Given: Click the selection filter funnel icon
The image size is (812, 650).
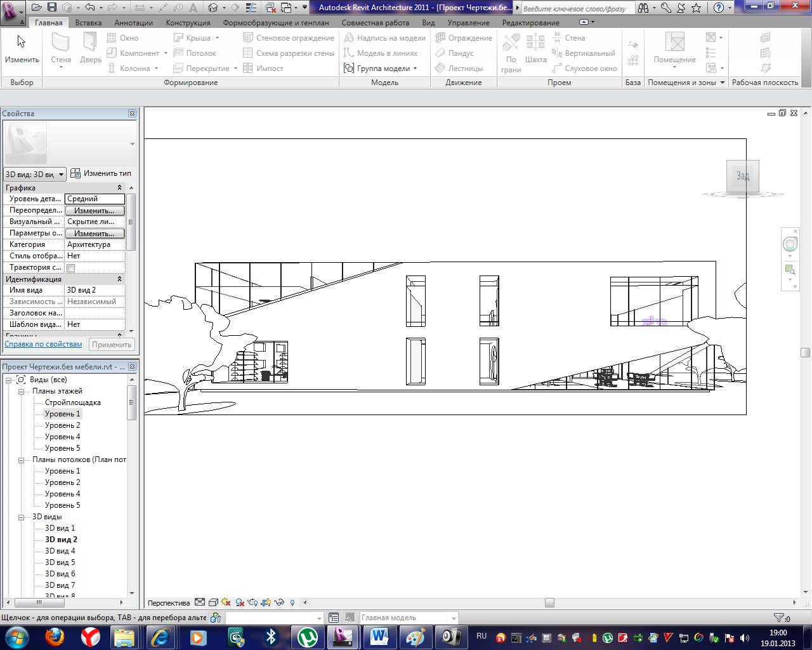Looking at the screenshot, I should (x=779, y=618).
